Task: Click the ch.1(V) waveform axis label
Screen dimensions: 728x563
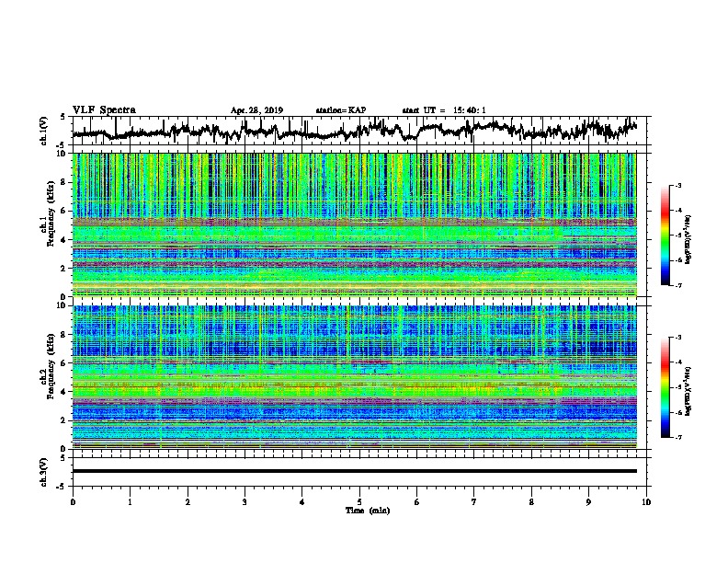Action: pos(44,131)
